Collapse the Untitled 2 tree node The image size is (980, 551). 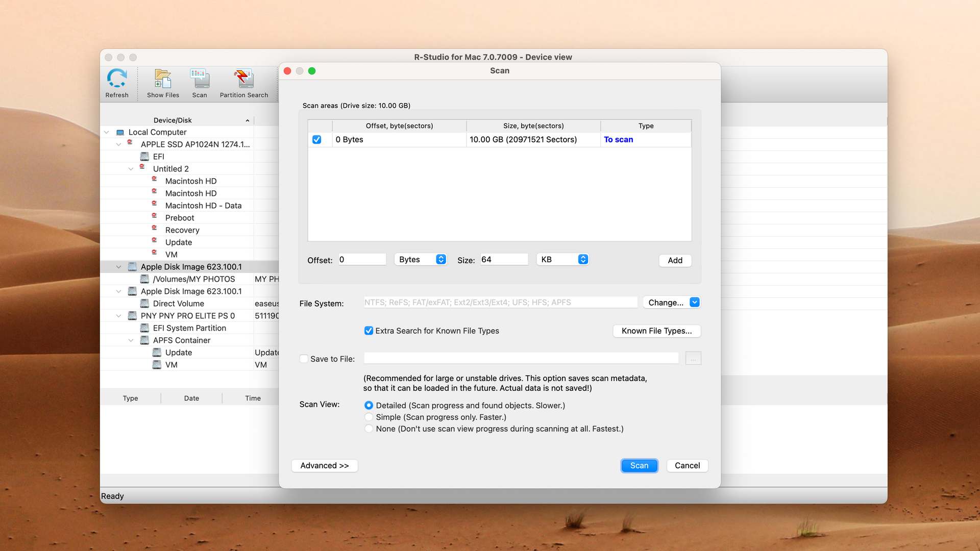pos(131,169)
